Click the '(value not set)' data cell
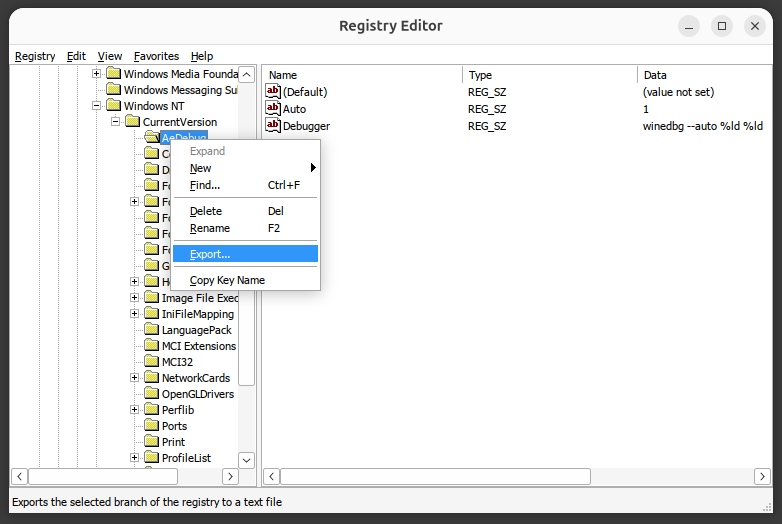Screen dimensions: 782x524 (678, 92)
